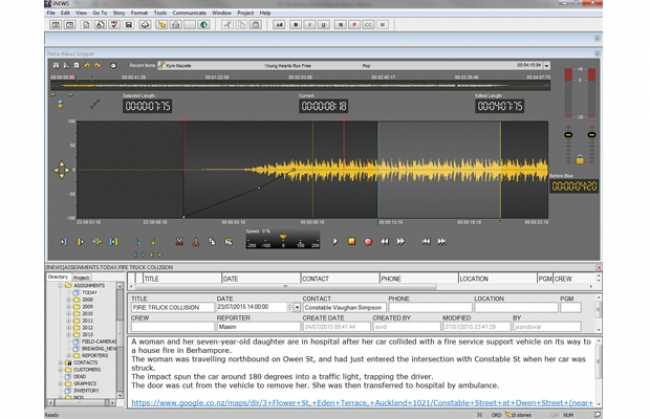Click the redo arrow in audio editor
The image size is (650, 419).
(x=98, y=65)
